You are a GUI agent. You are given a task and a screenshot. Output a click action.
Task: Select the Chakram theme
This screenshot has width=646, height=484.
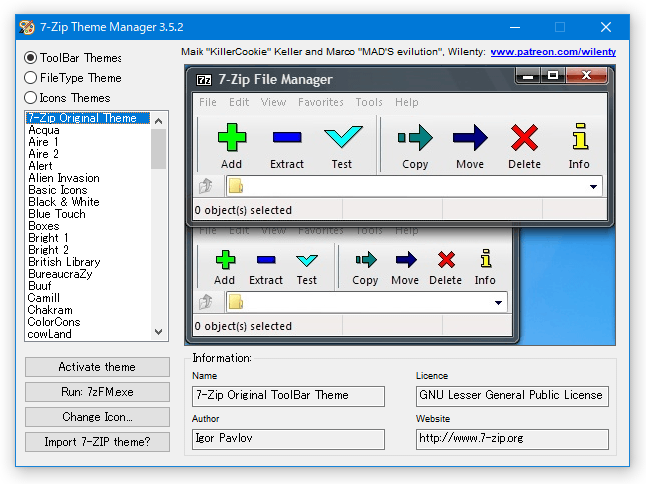[x=88, y=310]
